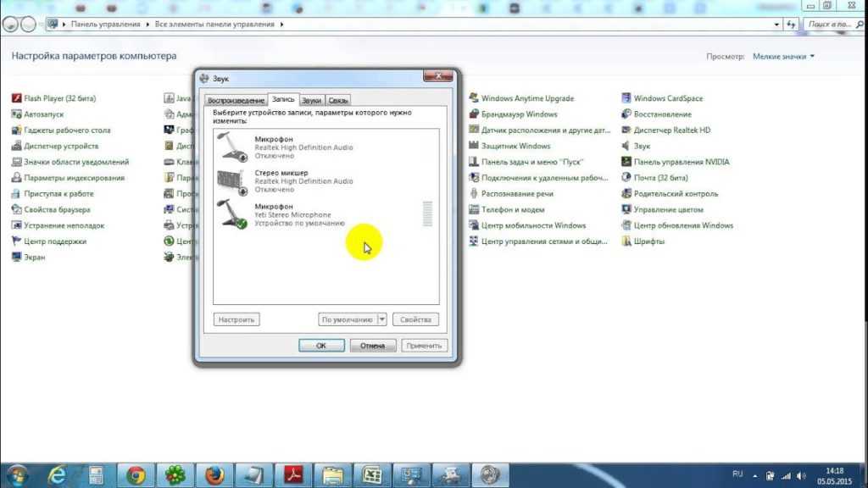Open the Мелкие значки view dropdown
Image resolution: width=868 pixels, height=488 pixels.
pyautogui.click(x=783, y=57)
